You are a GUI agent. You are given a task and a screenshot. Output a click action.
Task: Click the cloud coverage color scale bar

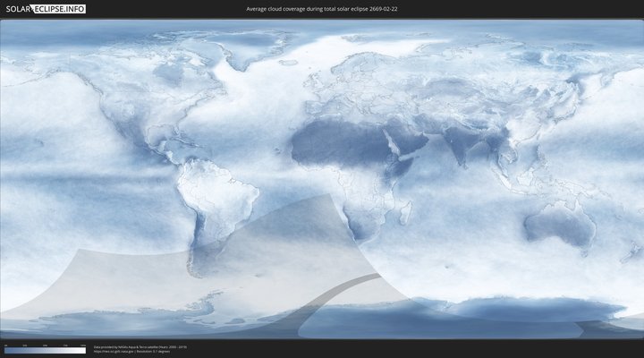pos(46,351)
